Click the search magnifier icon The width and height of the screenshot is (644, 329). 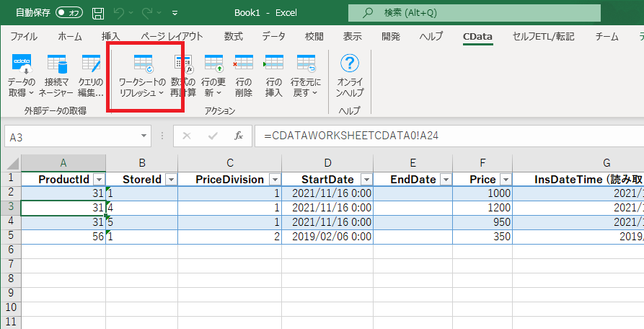tap(368, 13)
